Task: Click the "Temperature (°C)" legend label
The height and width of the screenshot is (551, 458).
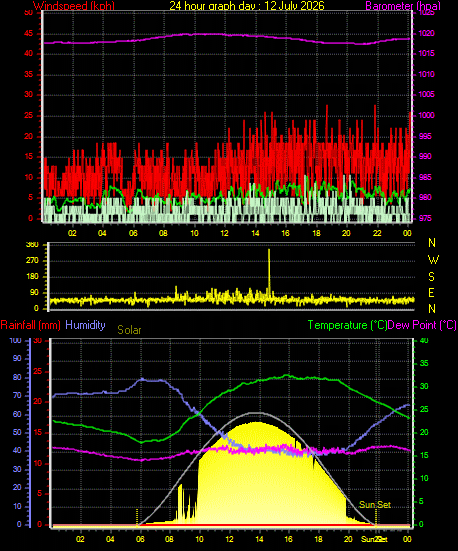Action: 347,325
